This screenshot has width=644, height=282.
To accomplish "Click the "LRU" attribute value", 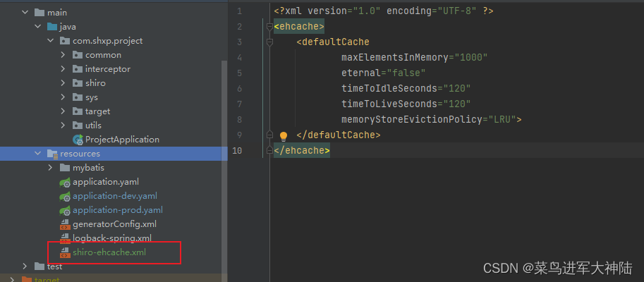I will [x=502, y=119].
